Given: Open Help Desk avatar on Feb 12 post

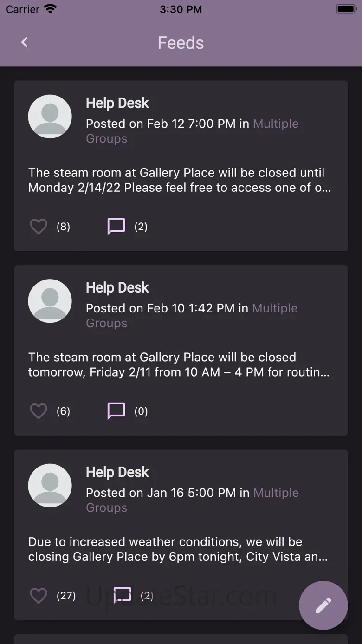Looking at the screenshot, I should click(50, 117).
